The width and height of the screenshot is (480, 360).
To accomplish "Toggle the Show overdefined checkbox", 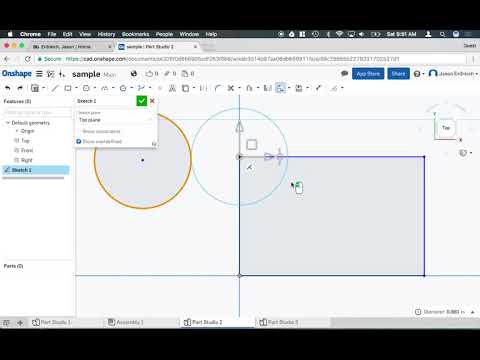I will coord(79,141).
